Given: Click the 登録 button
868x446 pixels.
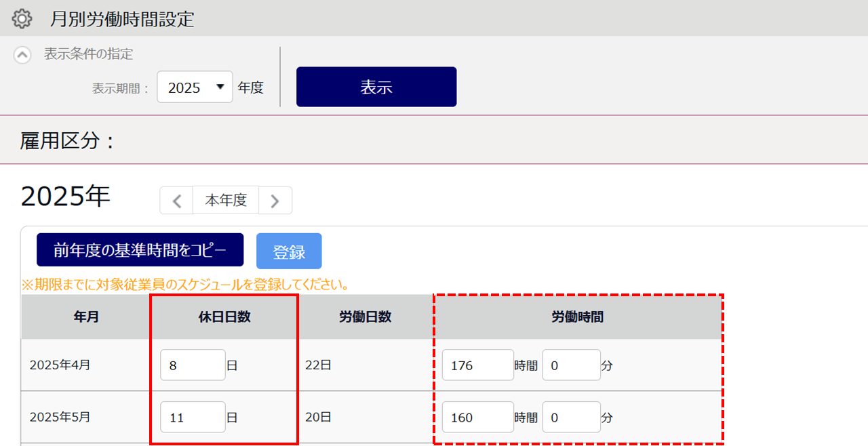Looking at the screenshot, I should point(289,251).
